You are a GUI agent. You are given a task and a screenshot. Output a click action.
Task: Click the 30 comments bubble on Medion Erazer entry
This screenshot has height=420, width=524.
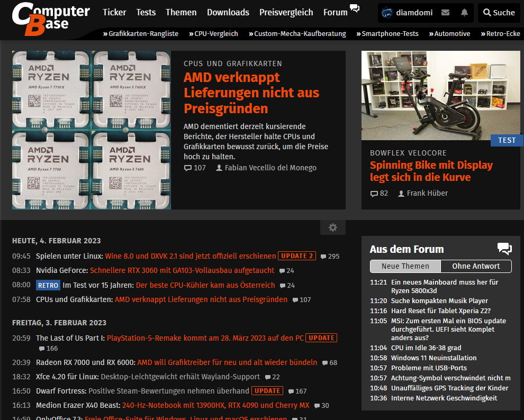317,406
